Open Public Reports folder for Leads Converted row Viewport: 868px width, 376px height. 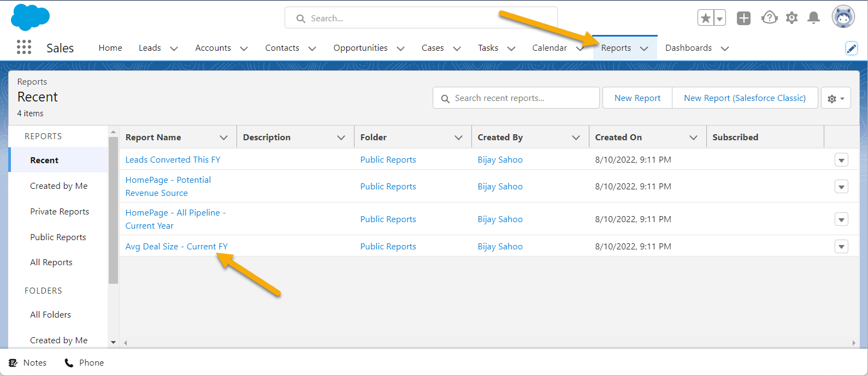click(388, 160)
